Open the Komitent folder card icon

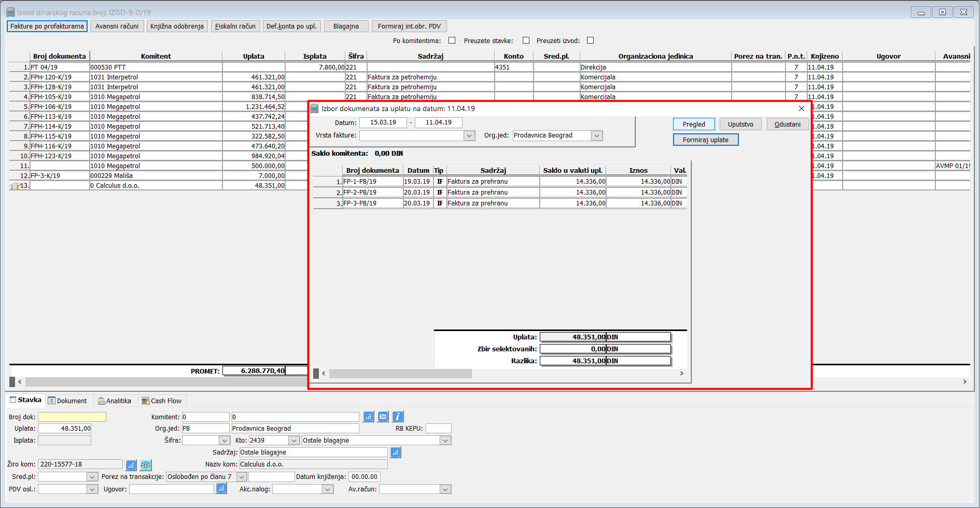[383, 417]
